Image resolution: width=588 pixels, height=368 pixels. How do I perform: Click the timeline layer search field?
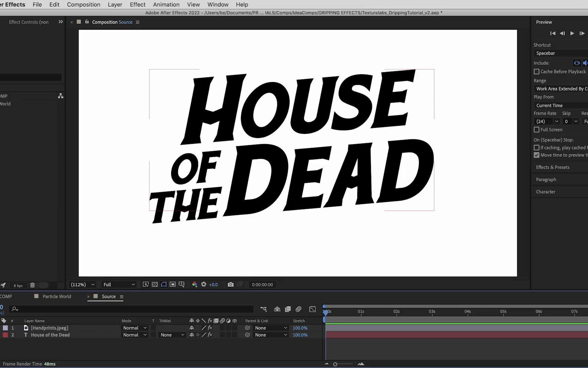coord(131,309)
